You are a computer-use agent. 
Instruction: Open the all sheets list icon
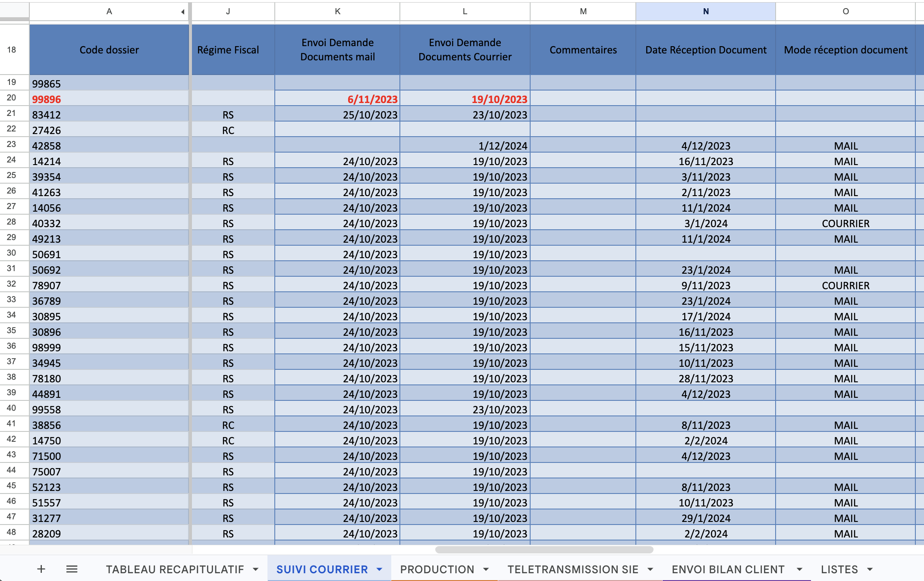click(x=72, y=569)
